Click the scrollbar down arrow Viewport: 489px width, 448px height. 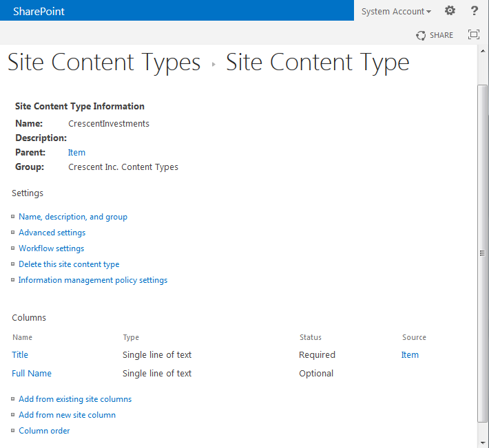pos(483,442)
